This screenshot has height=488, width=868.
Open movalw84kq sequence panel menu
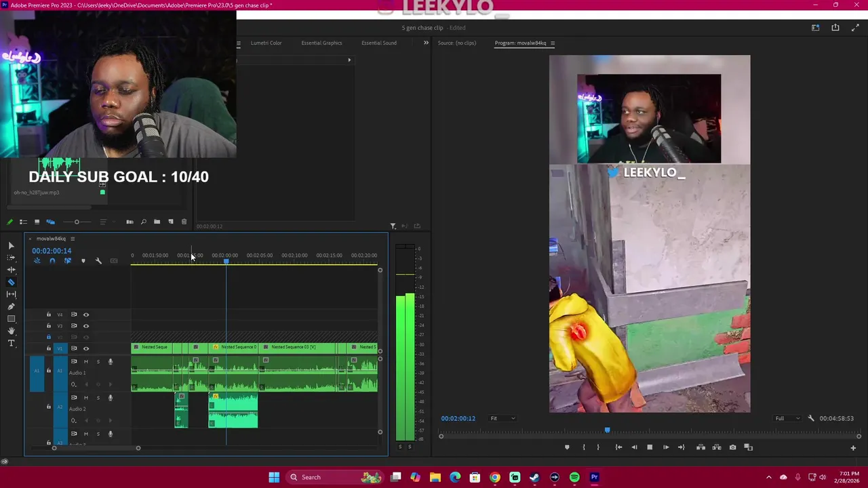pos(73,239)
